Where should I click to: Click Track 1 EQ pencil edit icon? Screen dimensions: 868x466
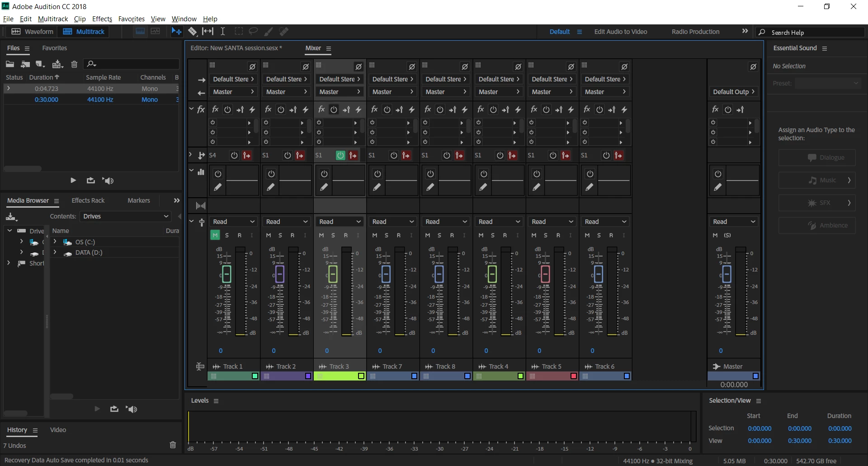point(218,187)
